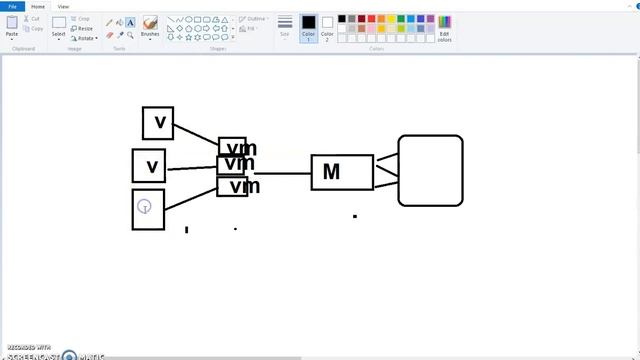Pick the dark red palette swatch
Screen dimensions: 640x360
point(362,19)
